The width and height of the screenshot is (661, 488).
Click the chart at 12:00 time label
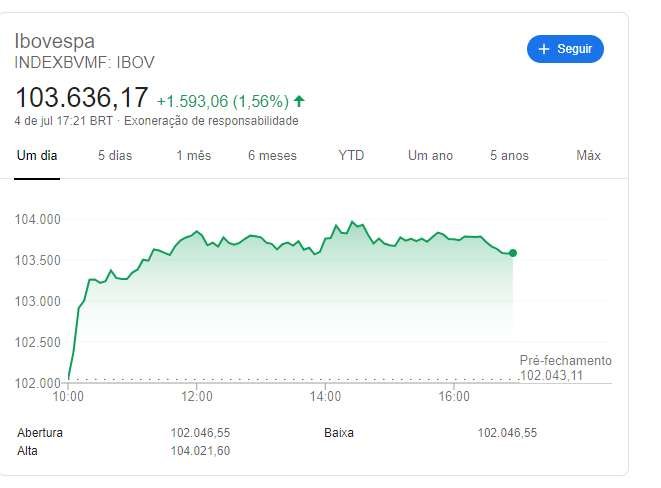pos(197,397)
